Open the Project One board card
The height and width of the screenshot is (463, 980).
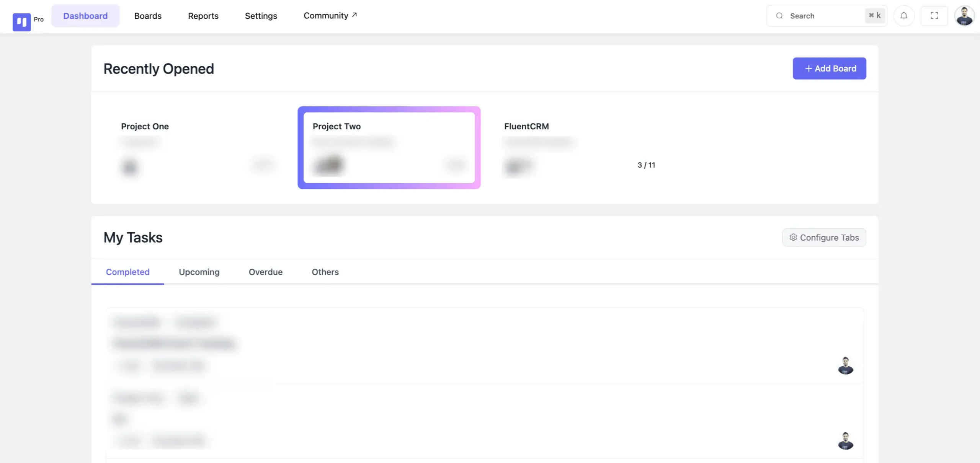coord(198,148)
